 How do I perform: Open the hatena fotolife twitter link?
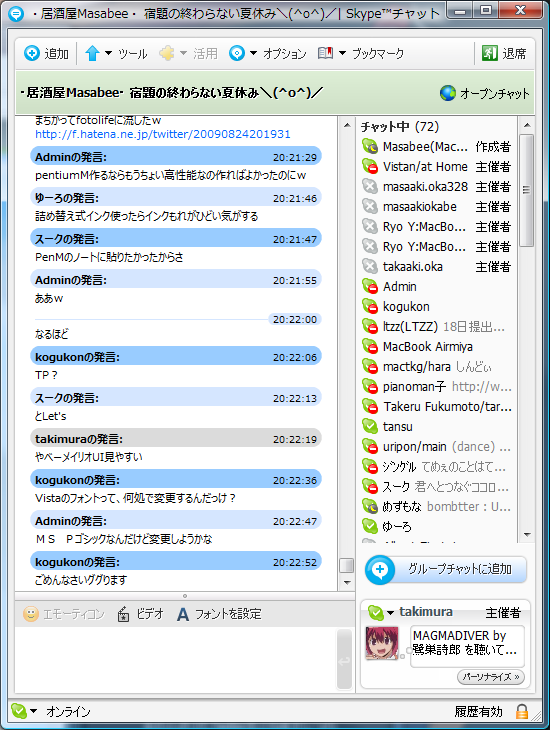click(163, 134)
